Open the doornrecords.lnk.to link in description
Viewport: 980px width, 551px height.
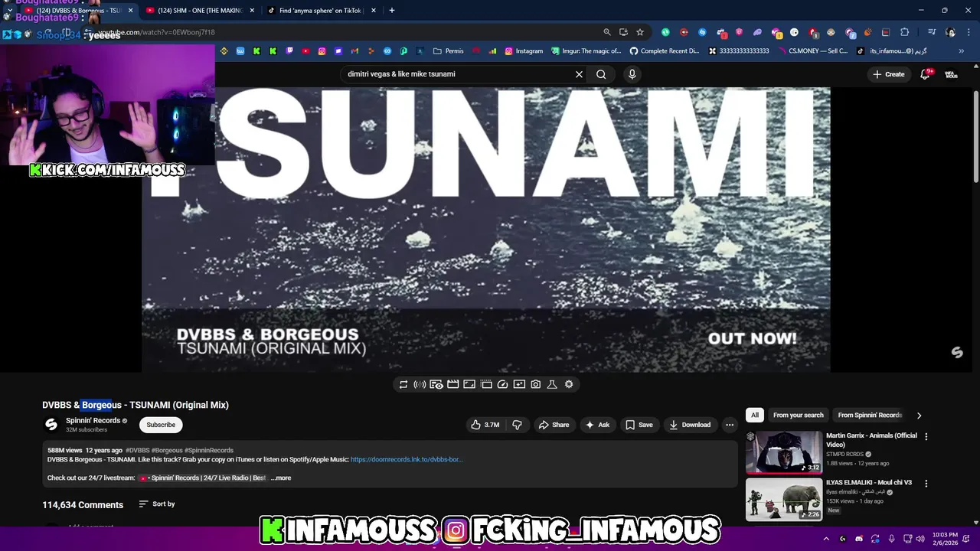tap(407, 459)
